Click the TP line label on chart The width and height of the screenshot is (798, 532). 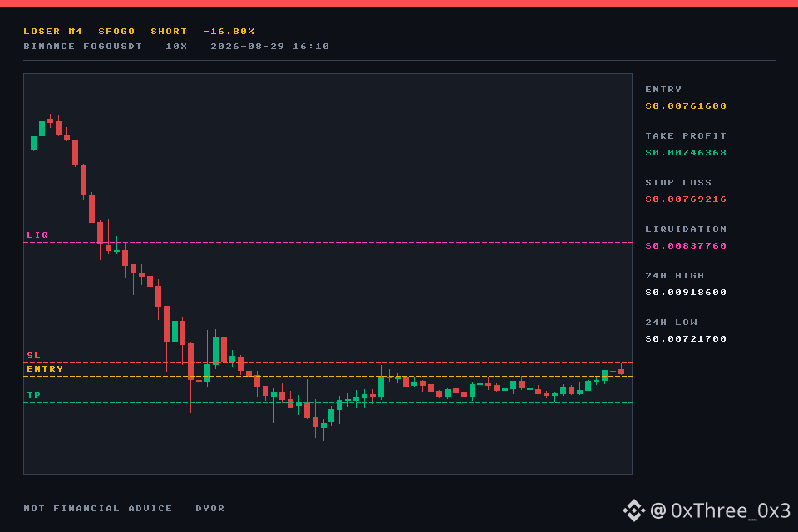33,395
